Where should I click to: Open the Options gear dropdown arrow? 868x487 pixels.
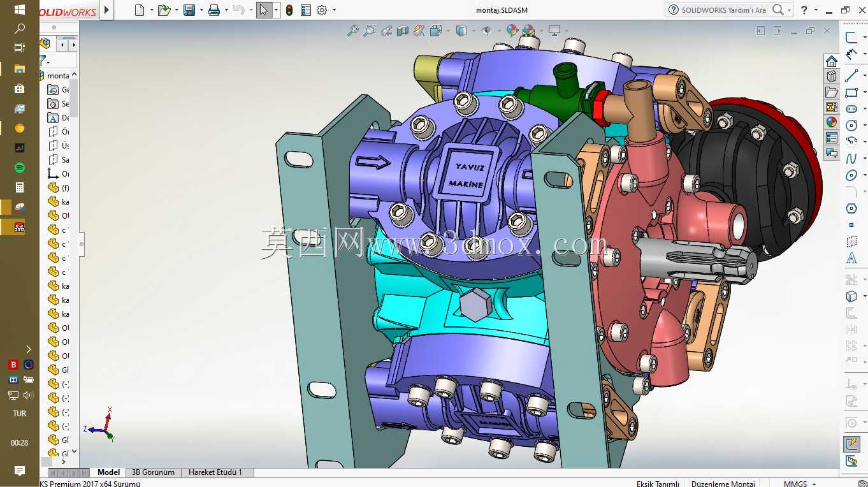coord(334,10)
